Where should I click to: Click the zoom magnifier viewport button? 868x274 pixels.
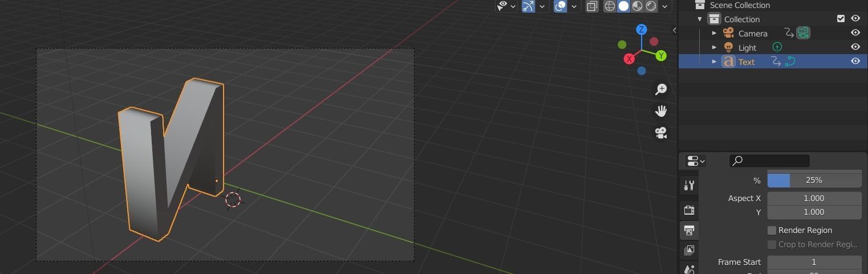(x=661, y=89)
